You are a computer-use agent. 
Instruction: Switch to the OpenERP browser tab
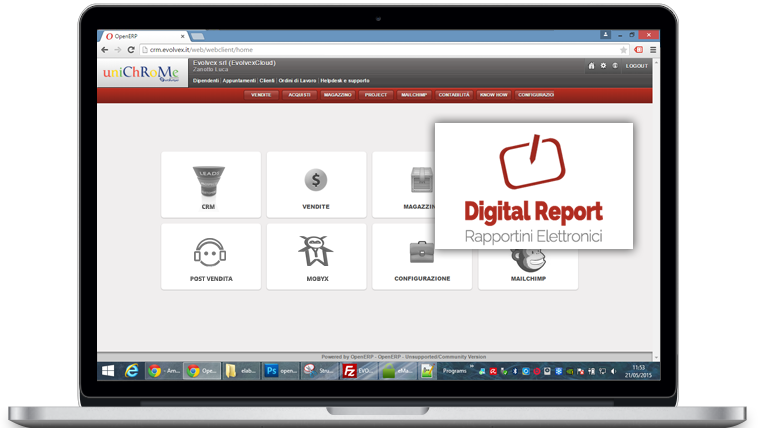(x=143, y=36)
